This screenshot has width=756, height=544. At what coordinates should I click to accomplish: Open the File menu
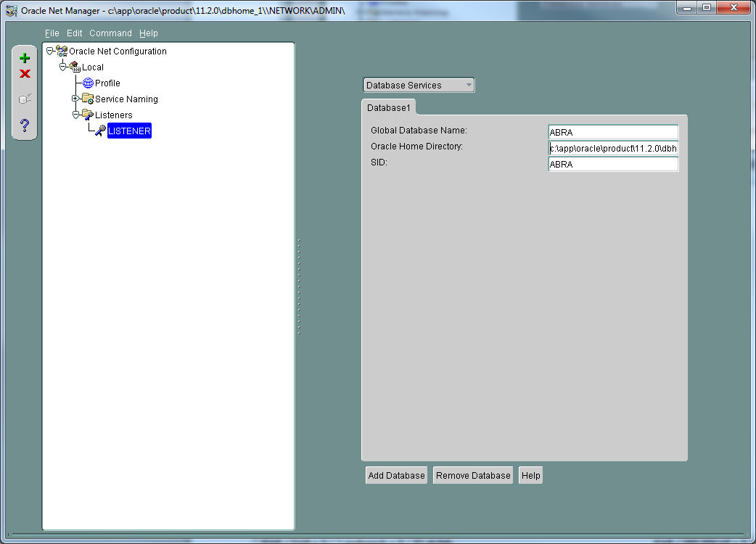pos(52,33)
